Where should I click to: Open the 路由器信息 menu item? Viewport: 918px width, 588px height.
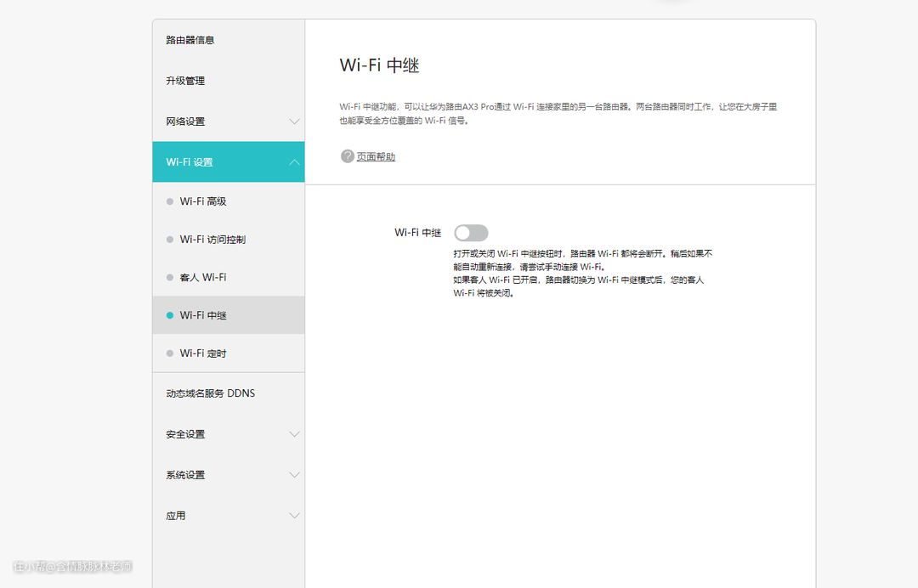coord(190,40)
